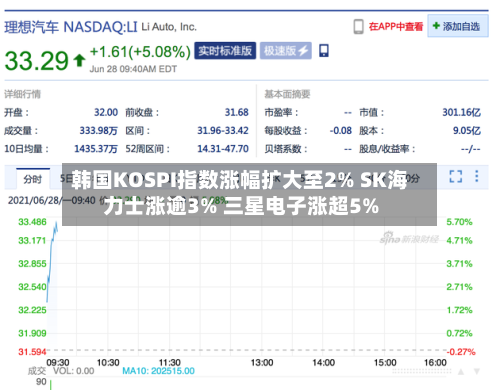Click the 理想汽车 NASDAQ:LI title
This screenshot has height=390, width=500.
pyautogui.click(x=71, y=27)
